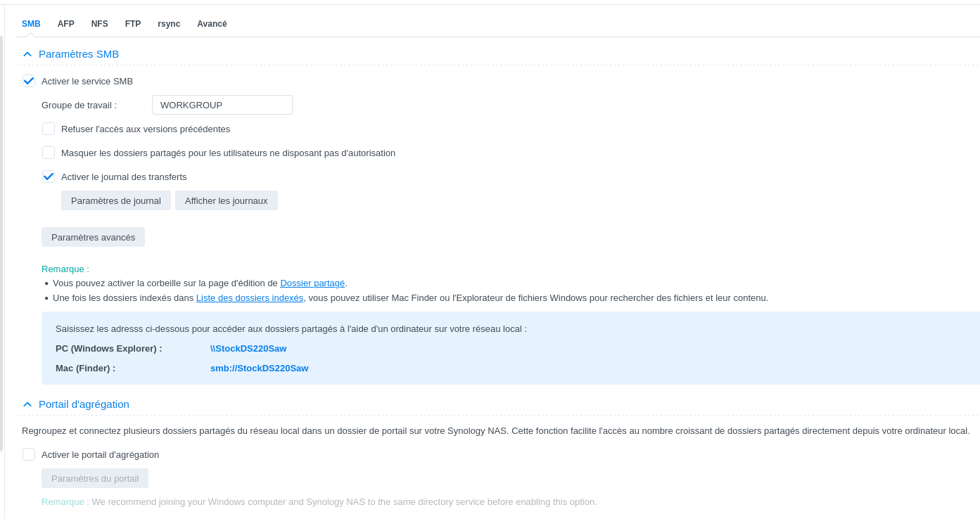
Task: Check Masquer les dossiers partagés option
Action: tap(49, 153)
